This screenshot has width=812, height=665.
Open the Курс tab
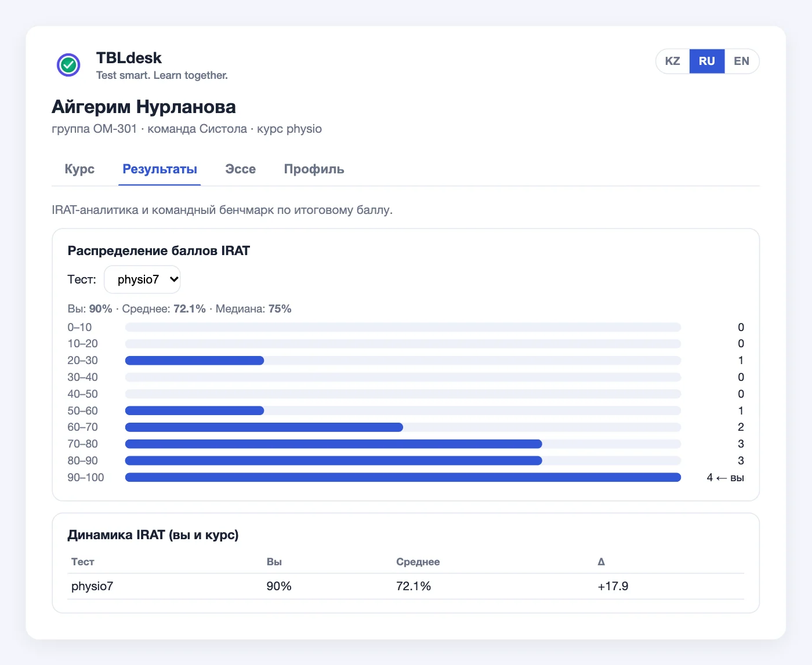(x=79, y=169)
